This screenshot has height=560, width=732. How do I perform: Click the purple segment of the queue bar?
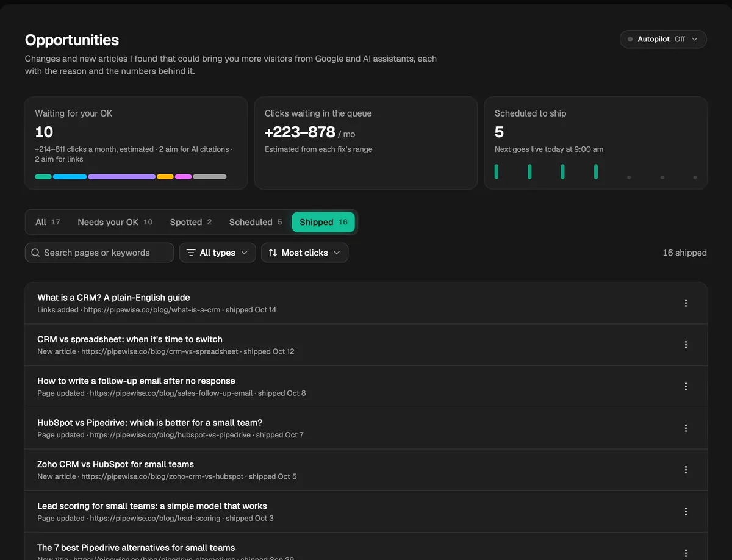click(x=122, y=177)
